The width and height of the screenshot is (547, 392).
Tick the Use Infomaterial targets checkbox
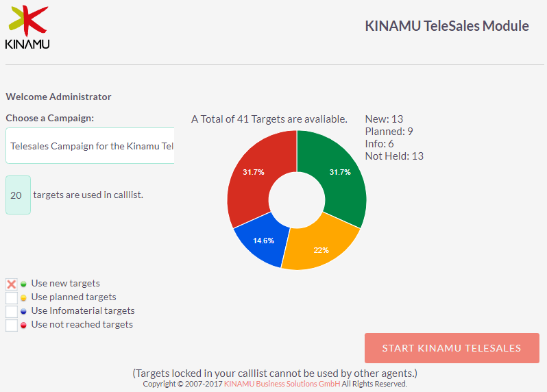[x=12, y=311]
